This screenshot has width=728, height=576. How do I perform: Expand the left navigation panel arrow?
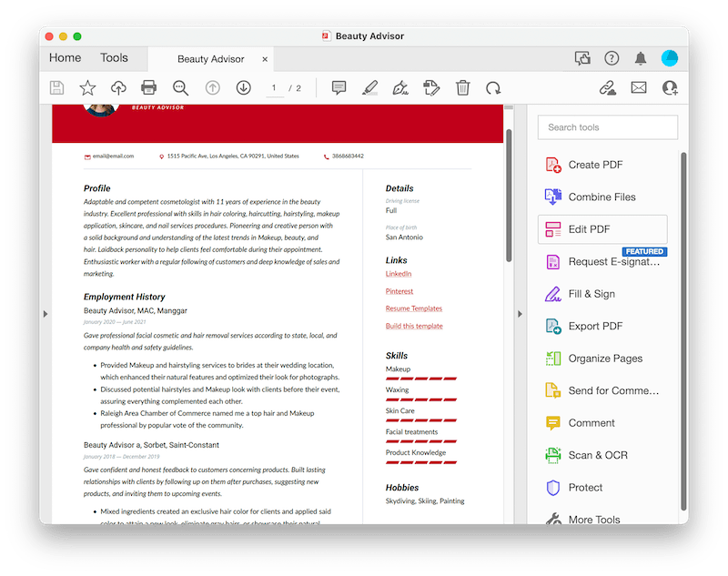point(45,314)
